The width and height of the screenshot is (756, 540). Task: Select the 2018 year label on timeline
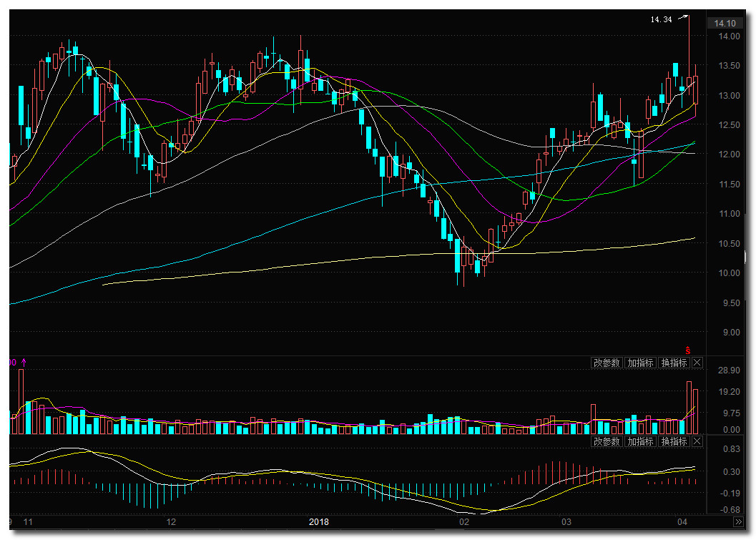click(x=319, y=522)
